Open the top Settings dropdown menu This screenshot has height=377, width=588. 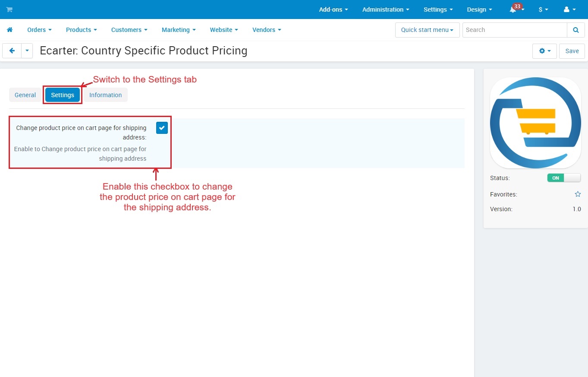click(x=438, y=10)
